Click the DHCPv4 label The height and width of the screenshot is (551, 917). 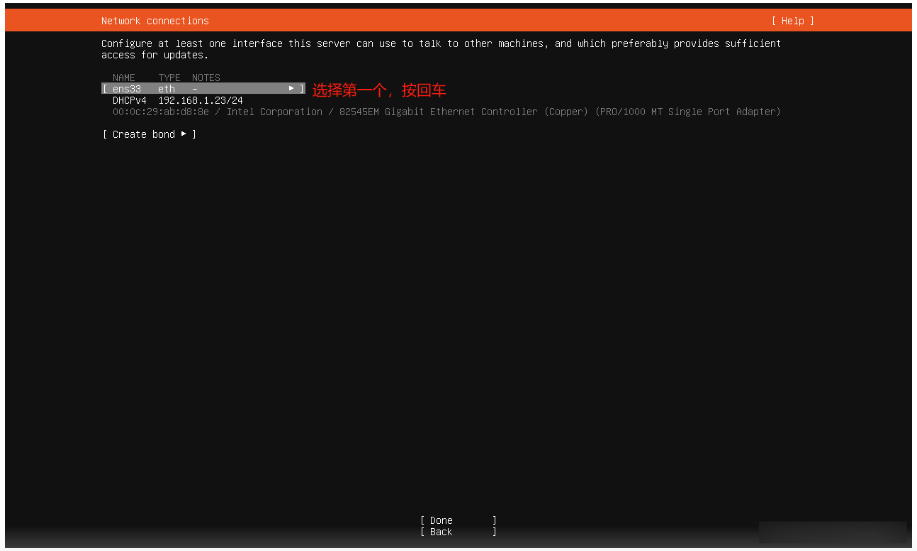129,100
